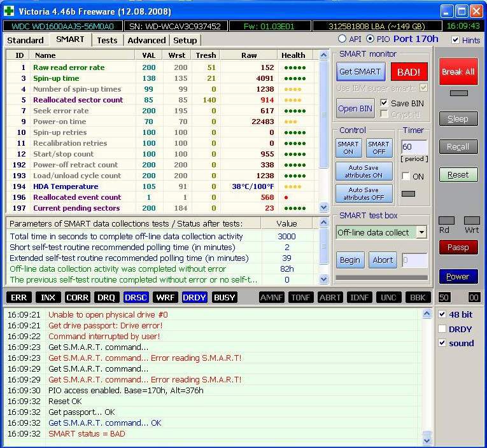Toggle the DRDY checkbox on the right

click(442, 328)
